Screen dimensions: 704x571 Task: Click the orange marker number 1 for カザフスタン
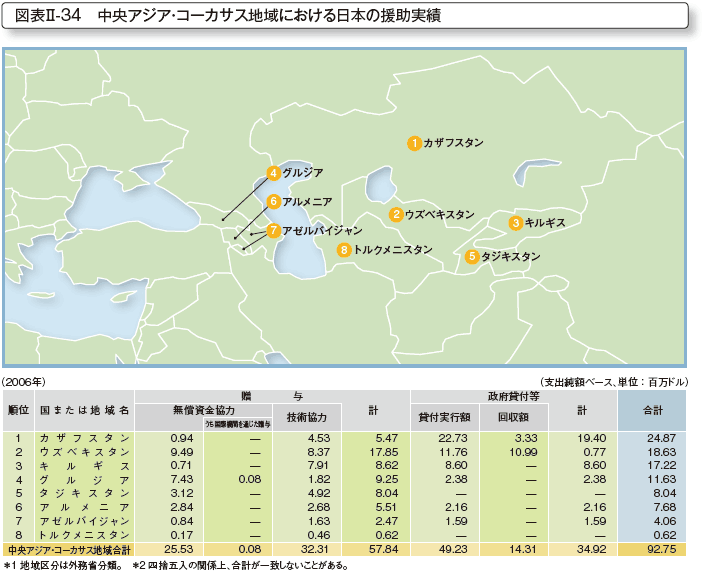point(414,143)
